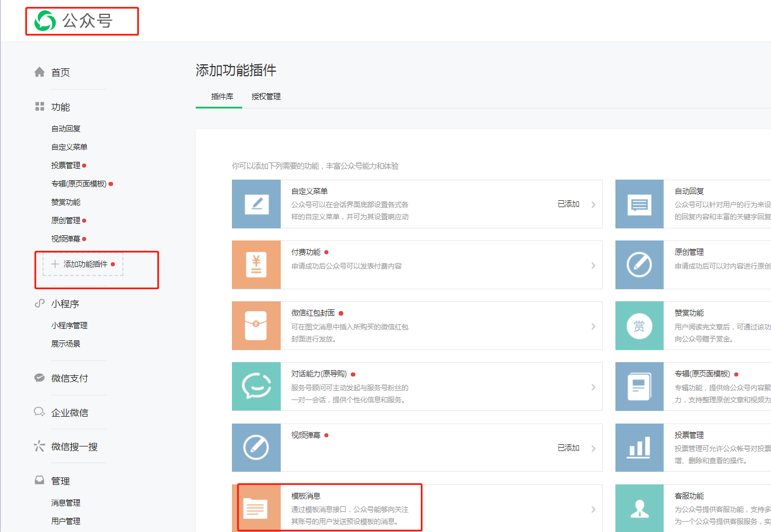The image size is (771, 532).
Task: Open 微信红包封面 via its right chevron
Action: 593,326
